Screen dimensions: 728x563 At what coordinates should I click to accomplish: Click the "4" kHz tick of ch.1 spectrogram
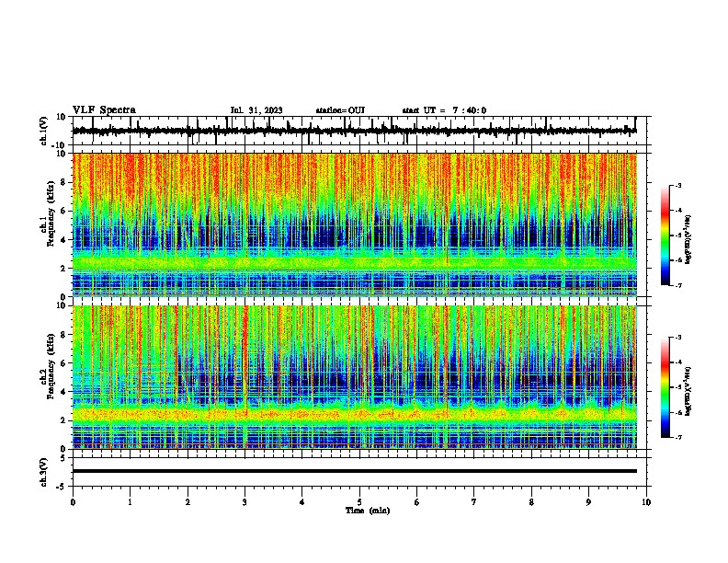[x=64, y=240]
